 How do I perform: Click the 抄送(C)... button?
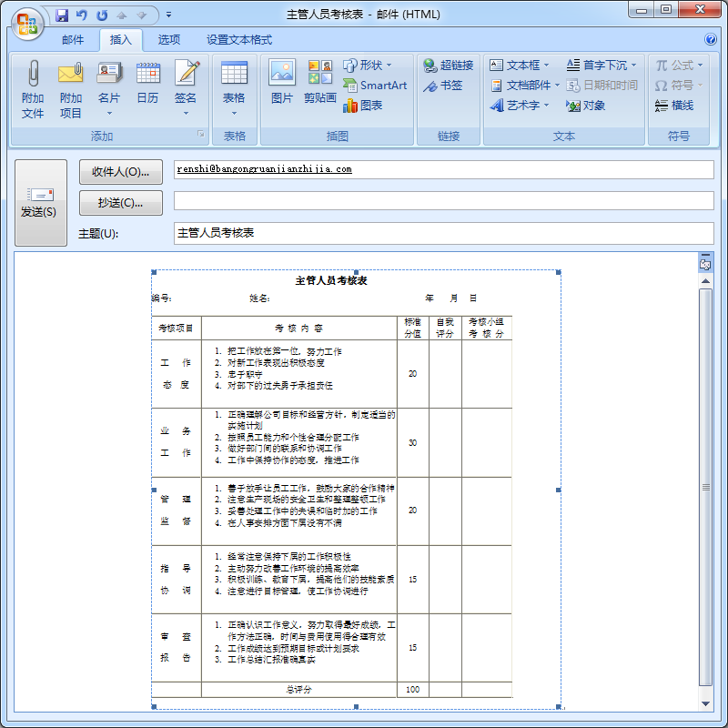point(121,203)
